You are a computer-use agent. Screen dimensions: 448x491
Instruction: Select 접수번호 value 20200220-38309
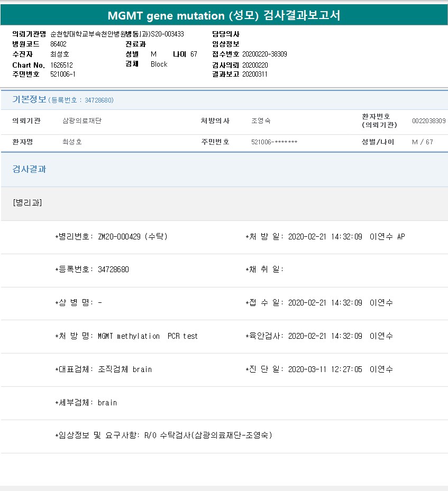point(264,54)
